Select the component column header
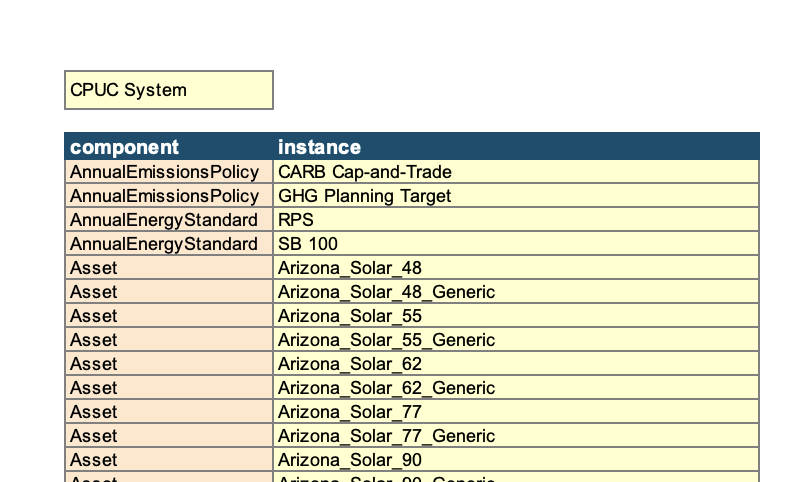 click(x=168, y=147)
